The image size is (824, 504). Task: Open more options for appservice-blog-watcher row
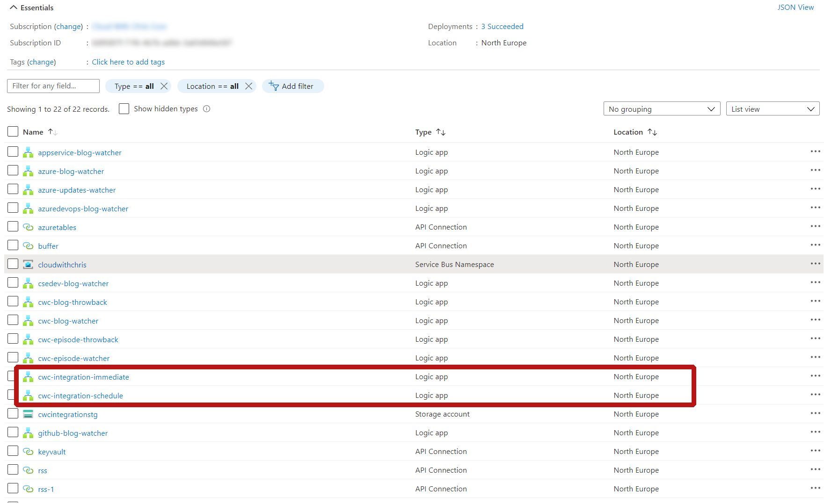point(815,151)
